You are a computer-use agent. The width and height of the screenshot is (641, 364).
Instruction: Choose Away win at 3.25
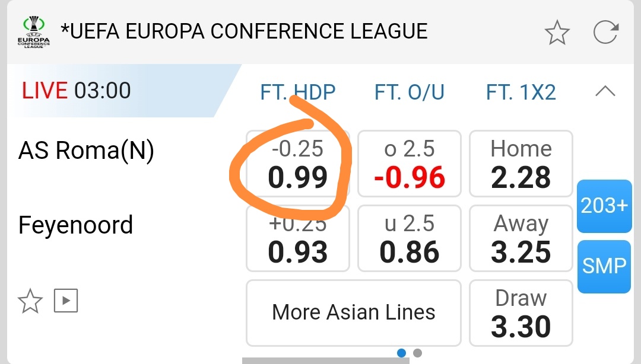[521, 238]
